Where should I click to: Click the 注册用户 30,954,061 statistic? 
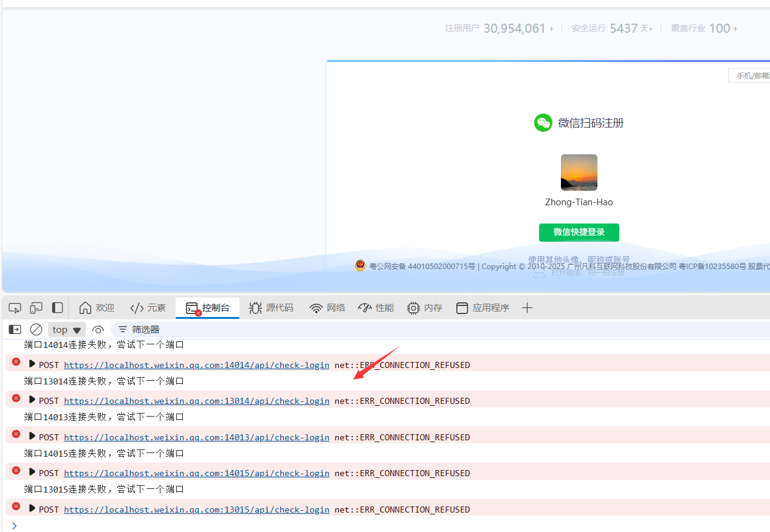[x=500, y=29]
